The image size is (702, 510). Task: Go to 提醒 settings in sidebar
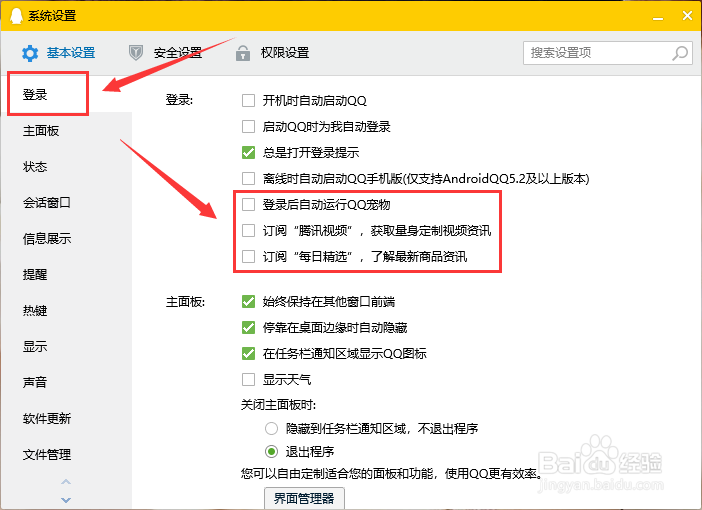(x=35, y=274)
